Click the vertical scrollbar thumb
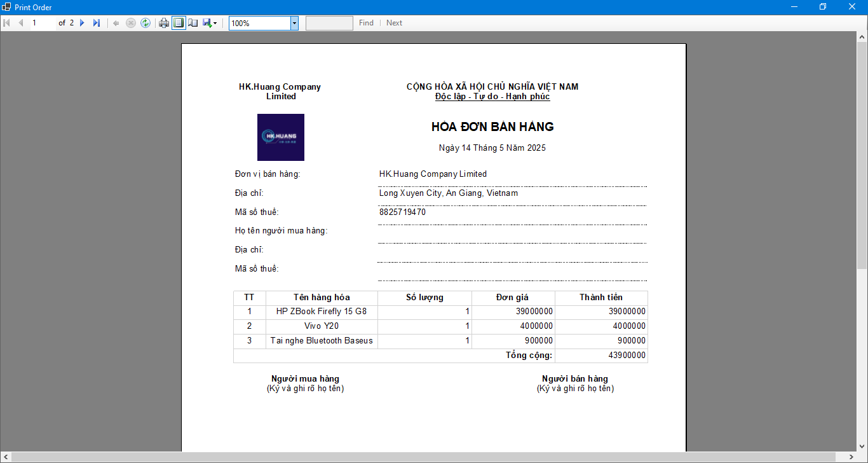Screen dimensions: 868x463 click(x=862, y=155)
